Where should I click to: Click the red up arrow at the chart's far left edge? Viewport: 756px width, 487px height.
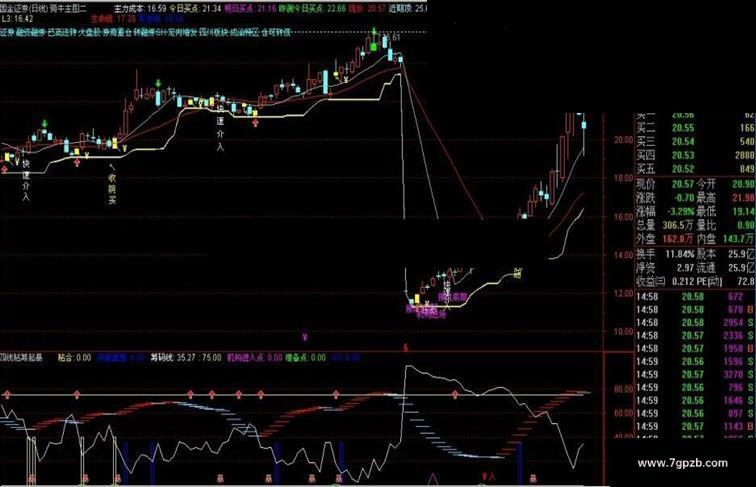4,169
